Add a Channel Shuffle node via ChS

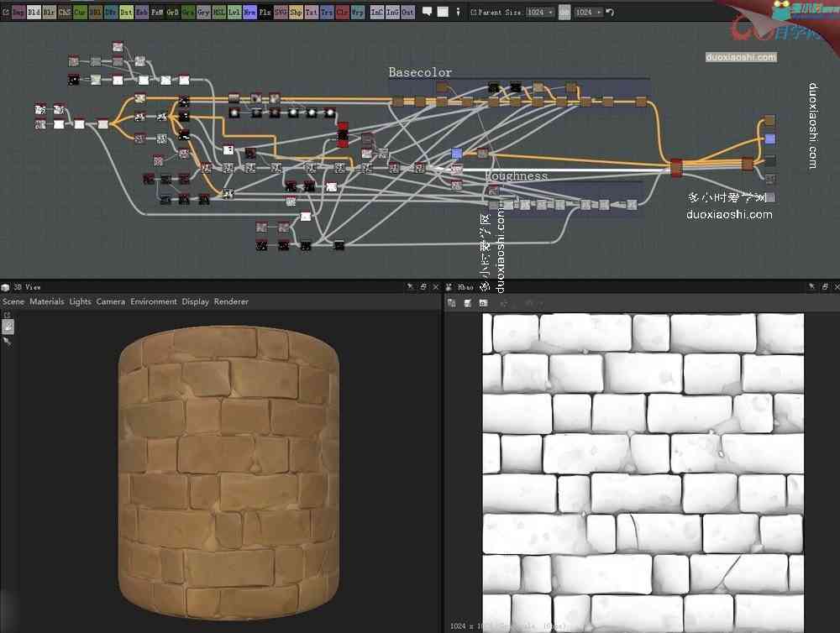point(65,12)
